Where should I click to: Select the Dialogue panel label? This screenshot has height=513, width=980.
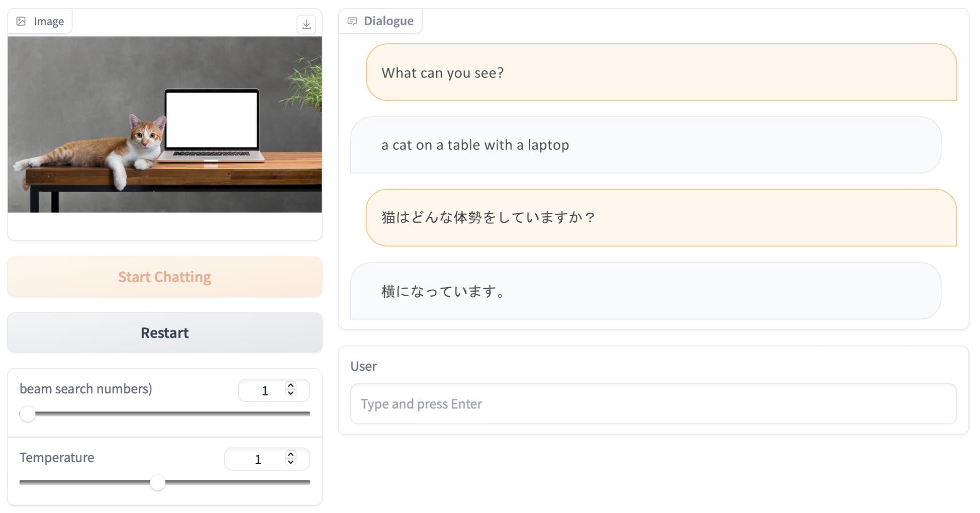(x=388, y=21)
